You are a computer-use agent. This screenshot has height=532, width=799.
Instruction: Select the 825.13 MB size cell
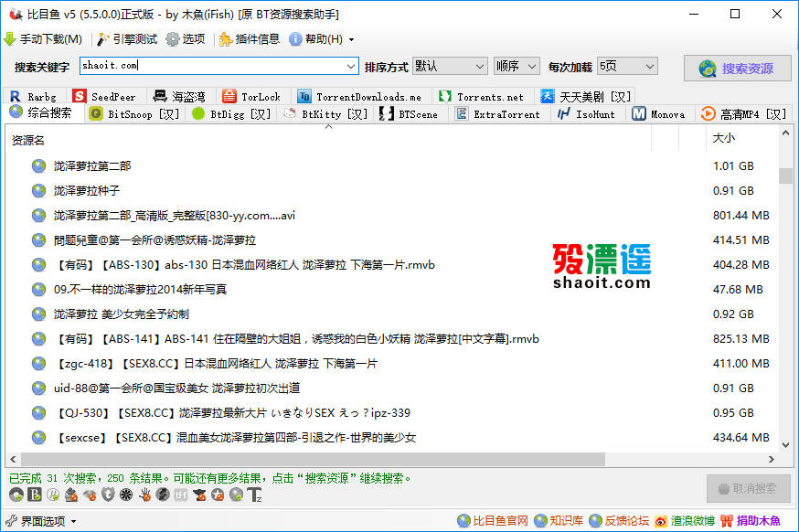740,339
